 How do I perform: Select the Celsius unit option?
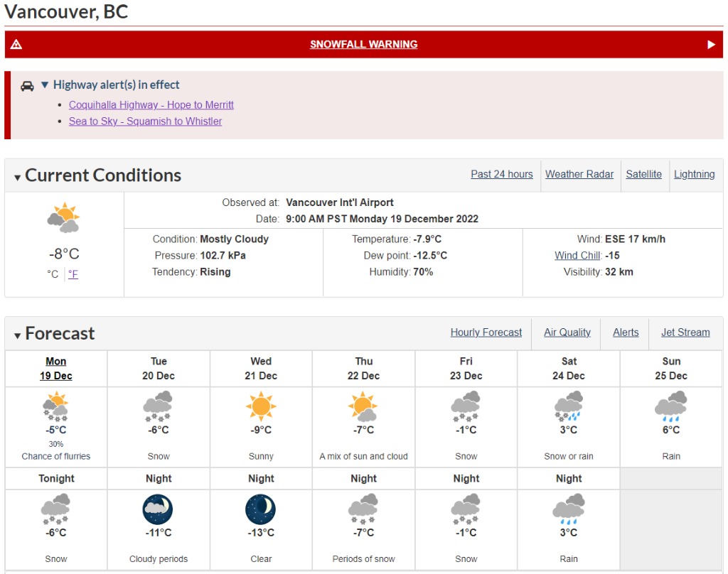(x=53, y=274)
